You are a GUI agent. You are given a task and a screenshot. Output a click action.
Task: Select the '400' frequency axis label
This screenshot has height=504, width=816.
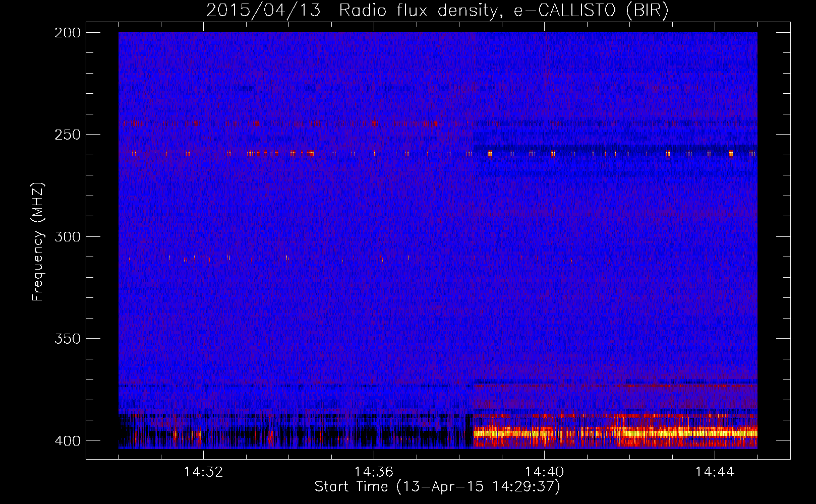pos(68,441)
